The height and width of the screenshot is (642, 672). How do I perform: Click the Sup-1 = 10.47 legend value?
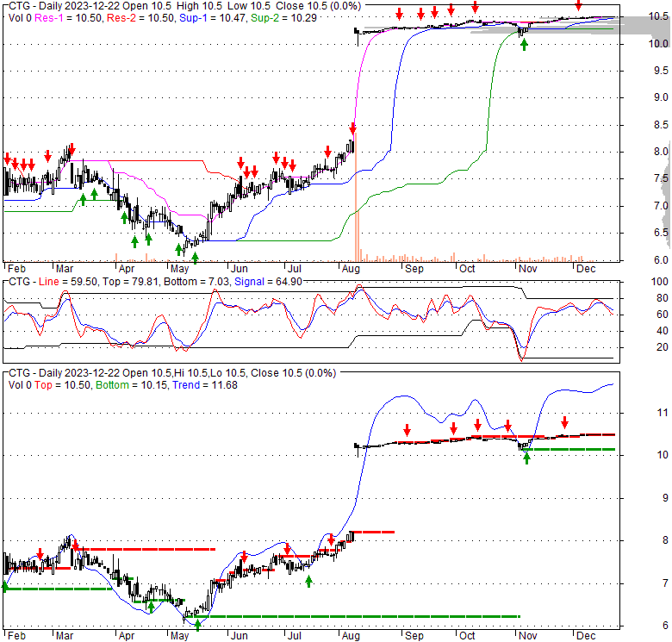click(x=214, y=18)
